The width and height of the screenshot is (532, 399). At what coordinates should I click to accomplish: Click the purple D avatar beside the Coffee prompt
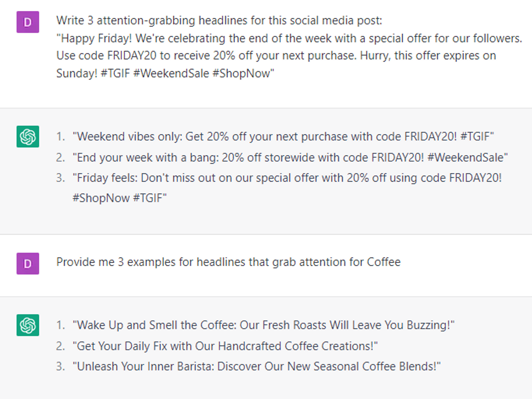point(28,263)
